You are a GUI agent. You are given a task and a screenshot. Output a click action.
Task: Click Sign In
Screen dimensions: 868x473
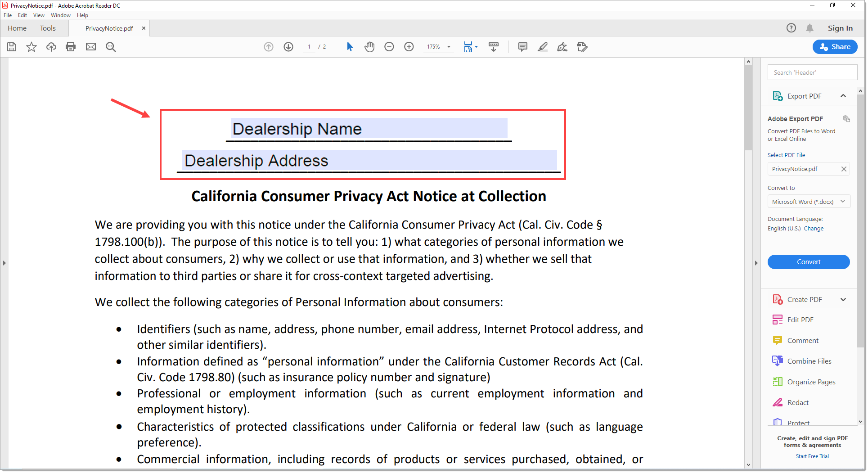[840, 28]
